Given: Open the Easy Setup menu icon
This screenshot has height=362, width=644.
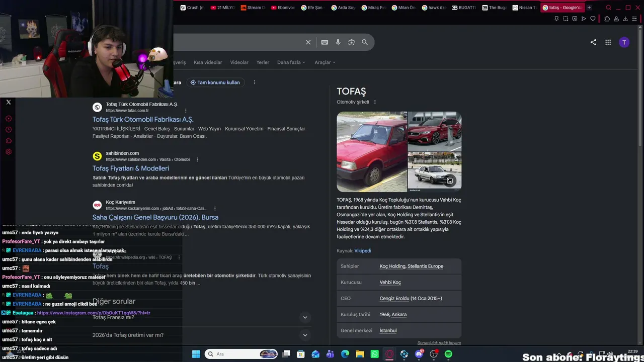Looking at the screenshot, I should (x=635, y=19).
